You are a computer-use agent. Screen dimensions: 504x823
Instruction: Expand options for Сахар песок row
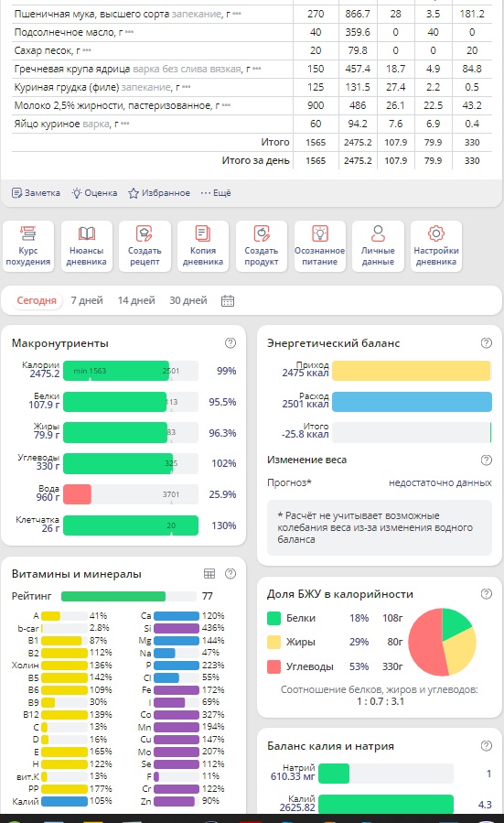pyautogui.click(x=87, y=51)
